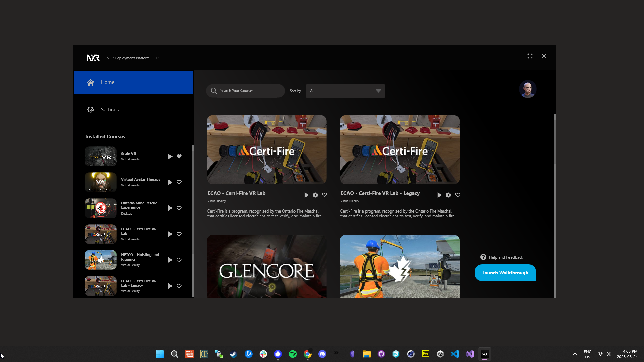Click the Launch Walkthrough button
Viewport: 644px width, 362px height.
click(x=505, y=273)
